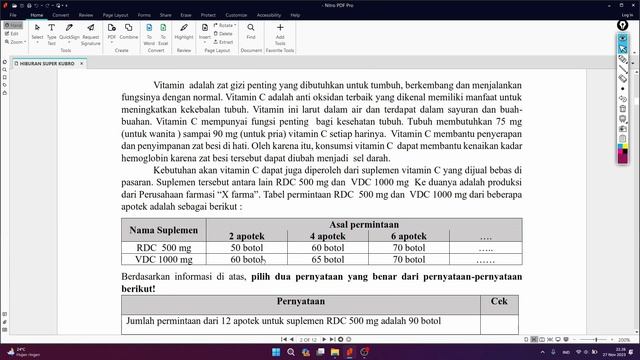Viewport: 640px width, 360px height.
Task: Open File Explorer from taskbar
Action: point(335,352)
